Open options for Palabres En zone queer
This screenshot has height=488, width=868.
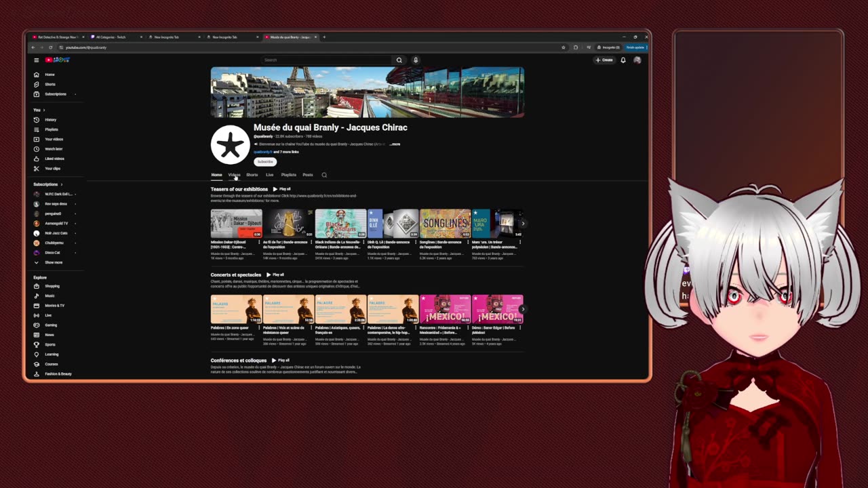tap(260, 328)
